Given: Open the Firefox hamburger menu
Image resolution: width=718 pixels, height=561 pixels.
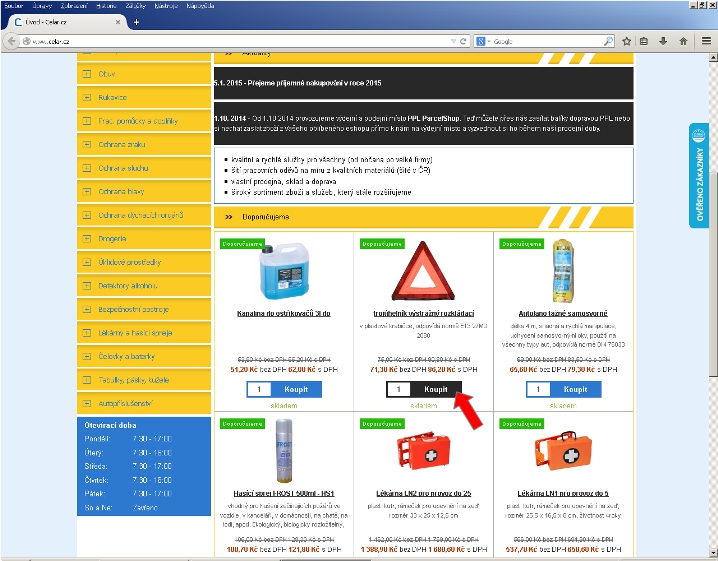Looking at the screenshot, I should [706, 41].
